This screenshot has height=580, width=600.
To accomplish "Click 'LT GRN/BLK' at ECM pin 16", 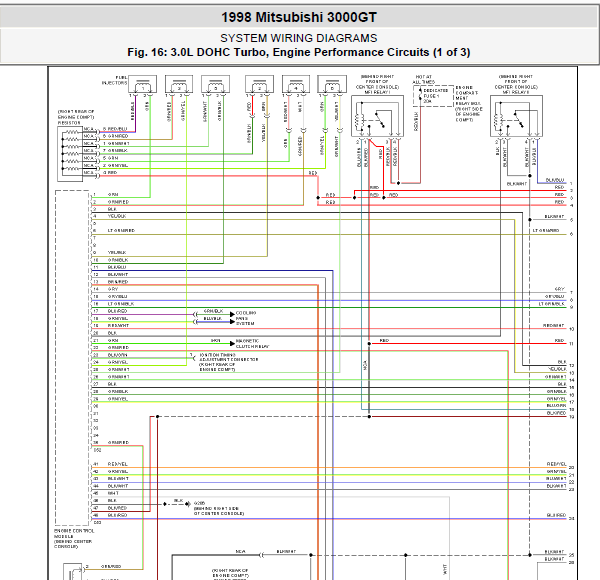I will click(x=121, y=304).
